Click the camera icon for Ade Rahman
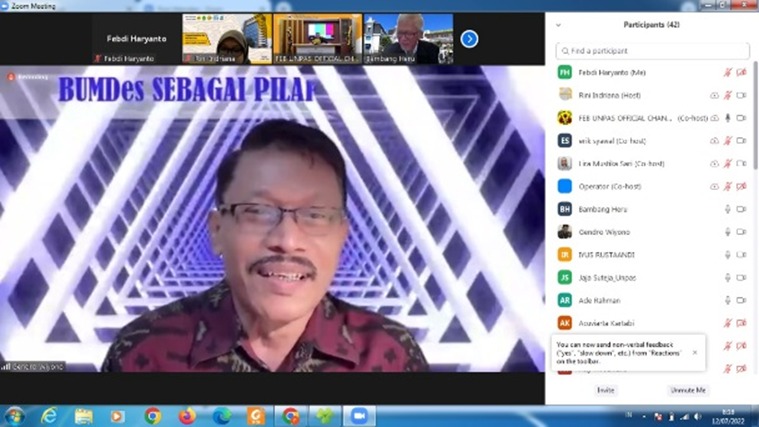The height and width of the screenshot is (427, 759). (x=741, y=300)
